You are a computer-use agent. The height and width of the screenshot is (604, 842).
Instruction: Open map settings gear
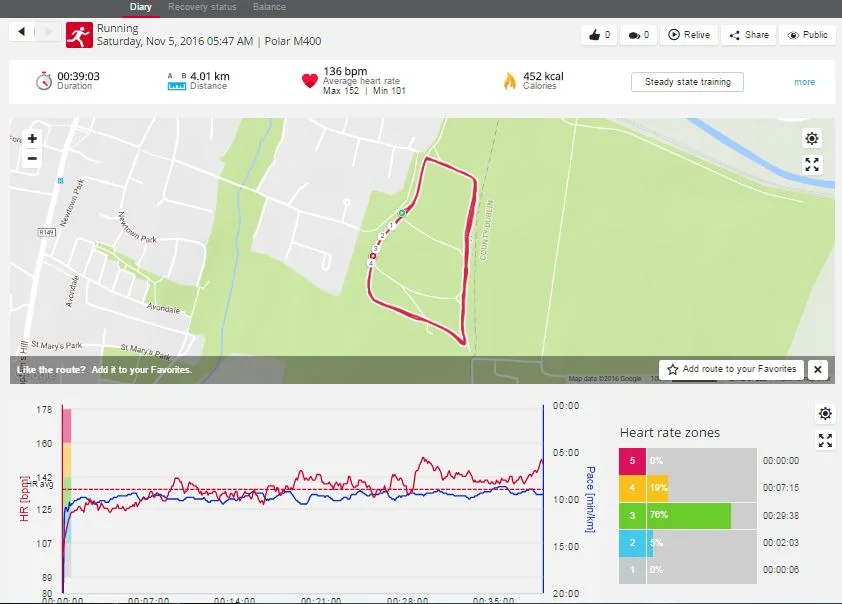coord(812,139)
